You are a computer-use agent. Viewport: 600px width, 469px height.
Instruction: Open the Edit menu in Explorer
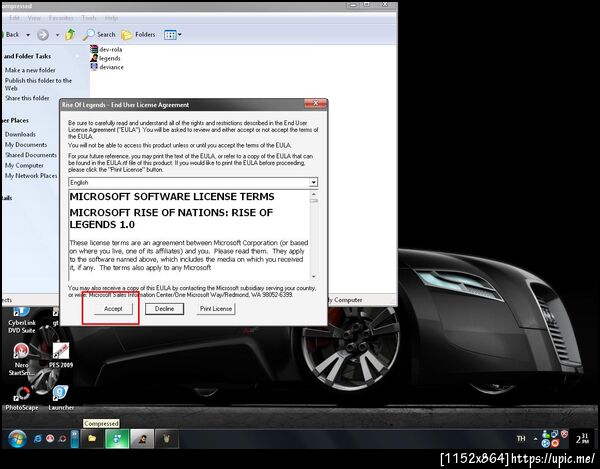click(14, 18)
